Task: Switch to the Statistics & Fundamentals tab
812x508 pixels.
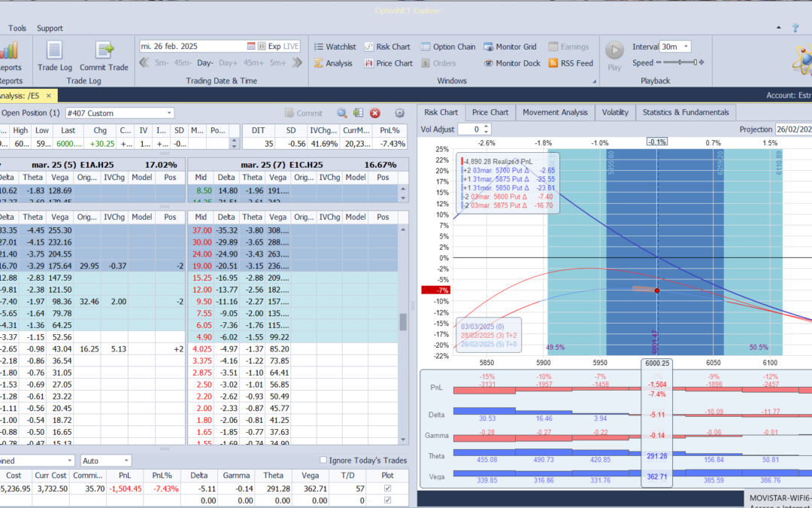Action: click(686, 112)
